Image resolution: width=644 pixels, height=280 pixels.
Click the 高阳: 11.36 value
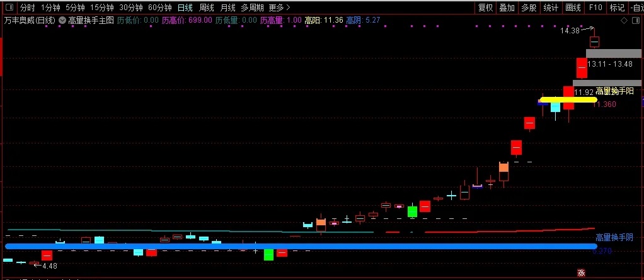click(x=324, y=20)
